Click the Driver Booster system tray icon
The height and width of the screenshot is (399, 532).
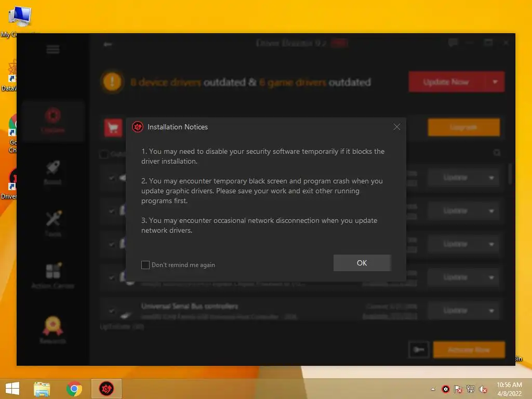click(x=445, y=389)
